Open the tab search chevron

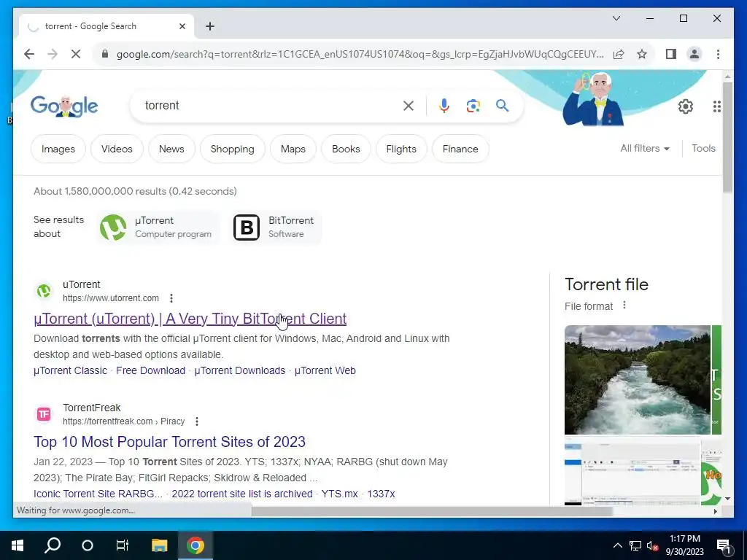(616, 18)
